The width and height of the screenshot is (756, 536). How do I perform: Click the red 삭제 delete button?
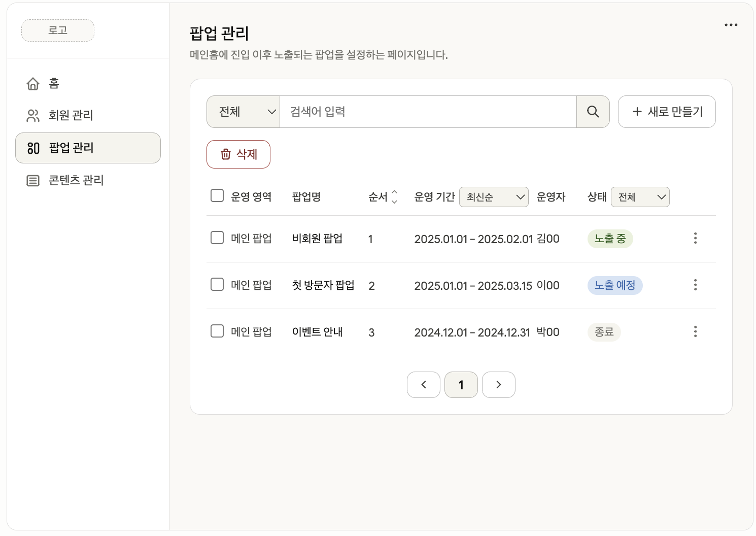pyautogui.click(x=238, y=154)
